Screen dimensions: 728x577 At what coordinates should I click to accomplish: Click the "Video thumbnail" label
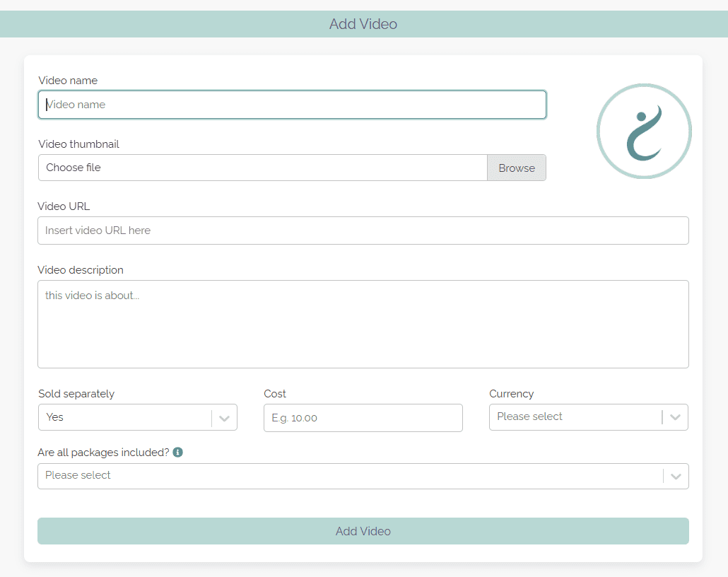[x=78, y=144]
